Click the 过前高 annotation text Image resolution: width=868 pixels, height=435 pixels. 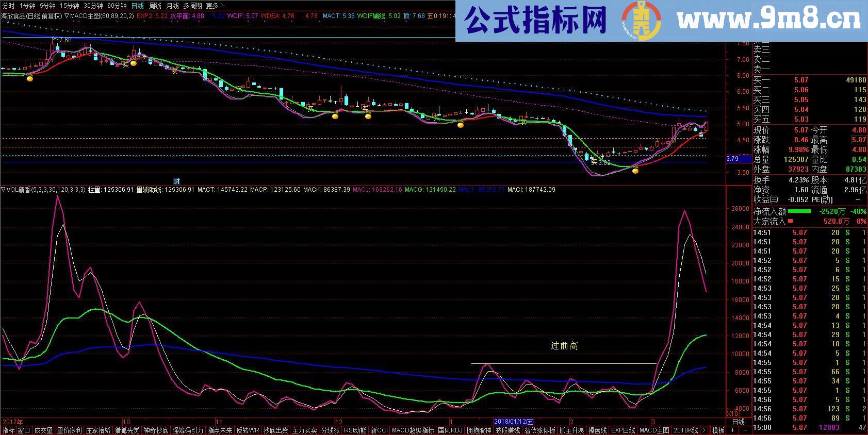tap(564, 346)
